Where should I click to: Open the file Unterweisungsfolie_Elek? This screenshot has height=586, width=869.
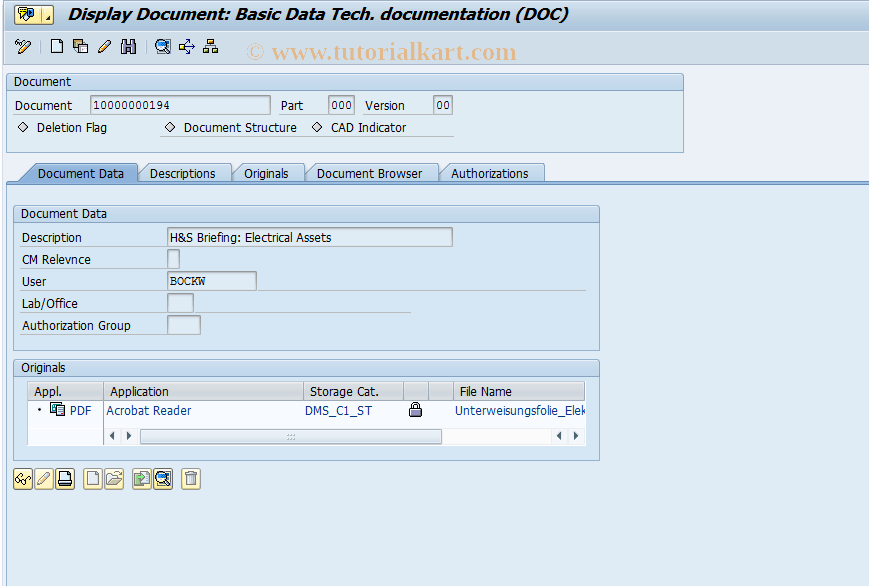[520, 410]
